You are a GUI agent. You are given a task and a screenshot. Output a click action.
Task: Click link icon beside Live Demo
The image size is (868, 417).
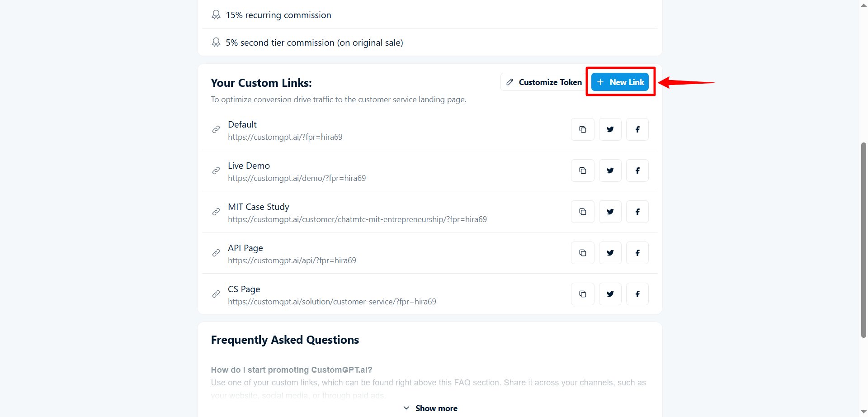click(216, 171)
